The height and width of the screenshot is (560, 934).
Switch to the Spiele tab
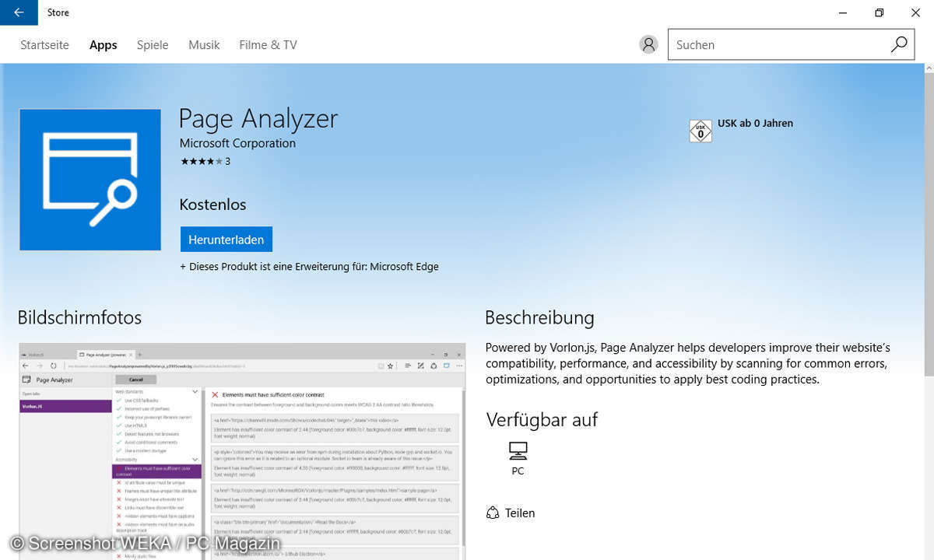(153, 45)
